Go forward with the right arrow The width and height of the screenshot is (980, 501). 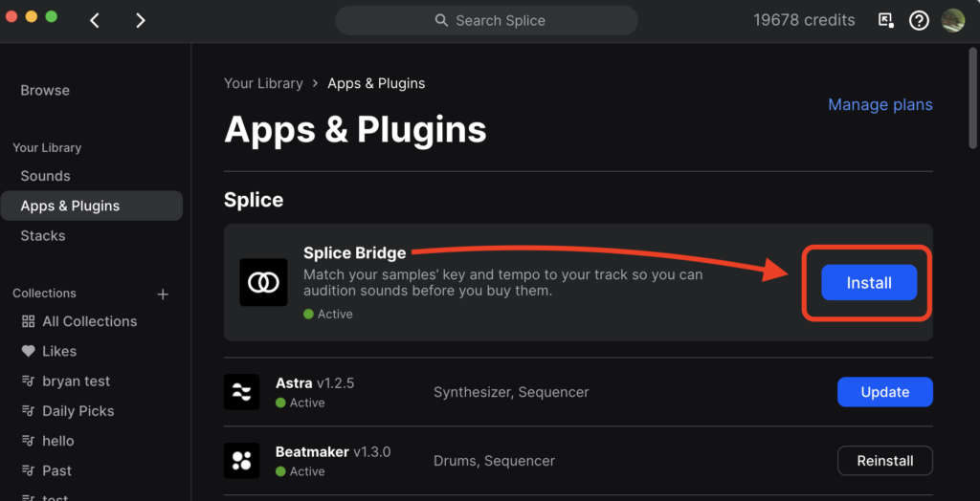[141, 21]
